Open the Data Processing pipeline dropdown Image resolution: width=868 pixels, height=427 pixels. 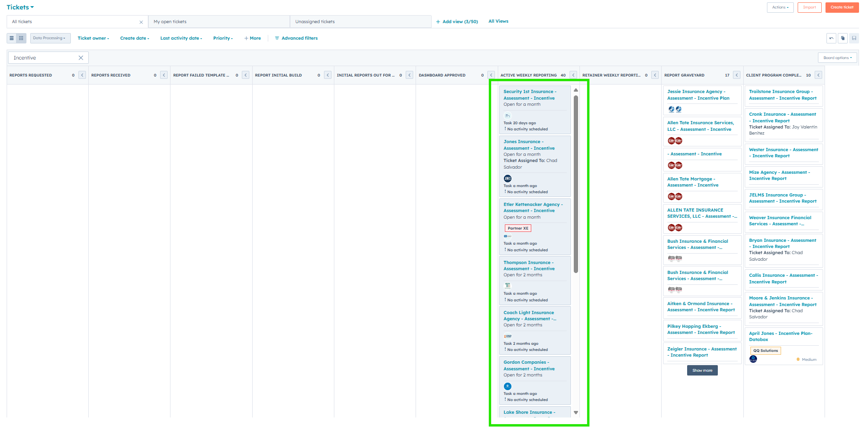tap(50, 38)
